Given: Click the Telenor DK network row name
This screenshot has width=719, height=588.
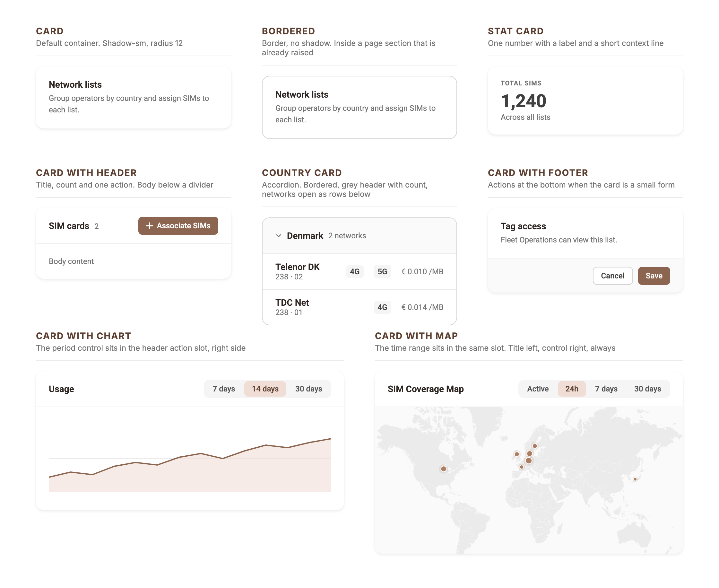Looking at the screenshot, I should tap(297, 267).
